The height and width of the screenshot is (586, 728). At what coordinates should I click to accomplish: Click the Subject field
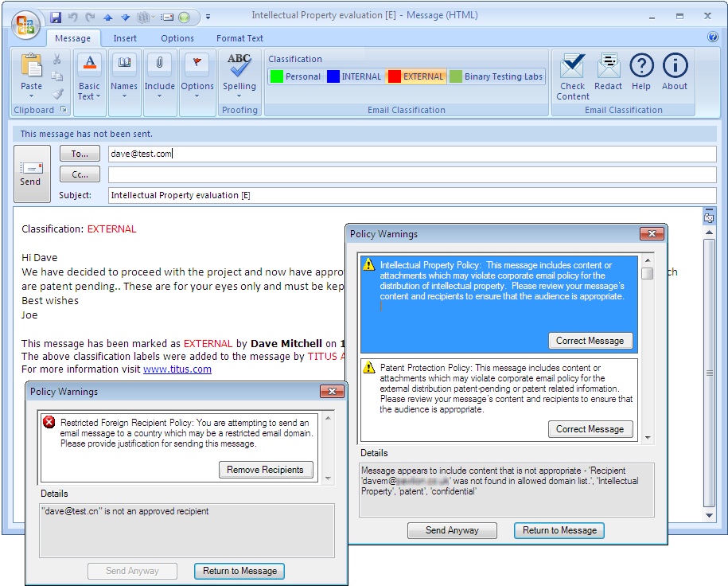(x=412, y=195)
